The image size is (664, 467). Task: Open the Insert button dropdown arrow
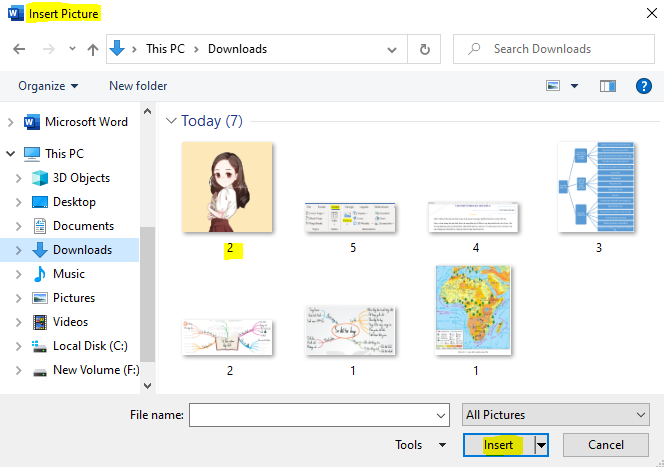pyautogui.click(x=542, y=445)
